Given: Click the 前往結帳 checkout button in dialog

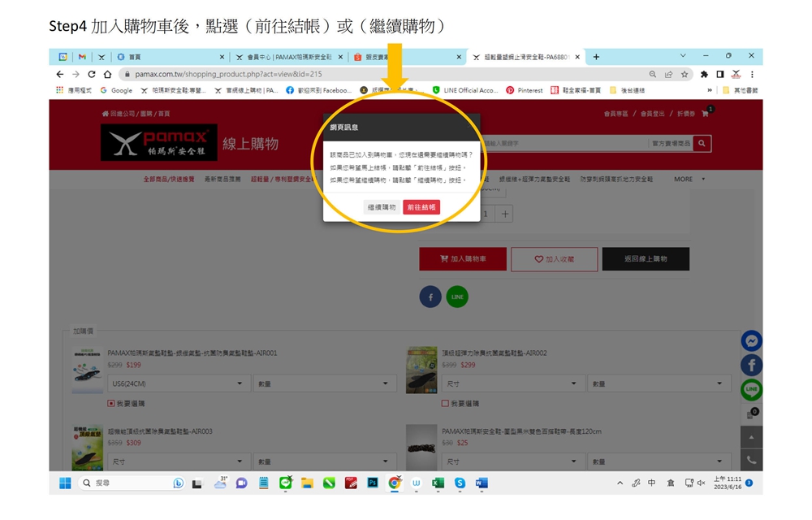Looking at the screenshot, I should pyautogui.click(x=421, y=207).
